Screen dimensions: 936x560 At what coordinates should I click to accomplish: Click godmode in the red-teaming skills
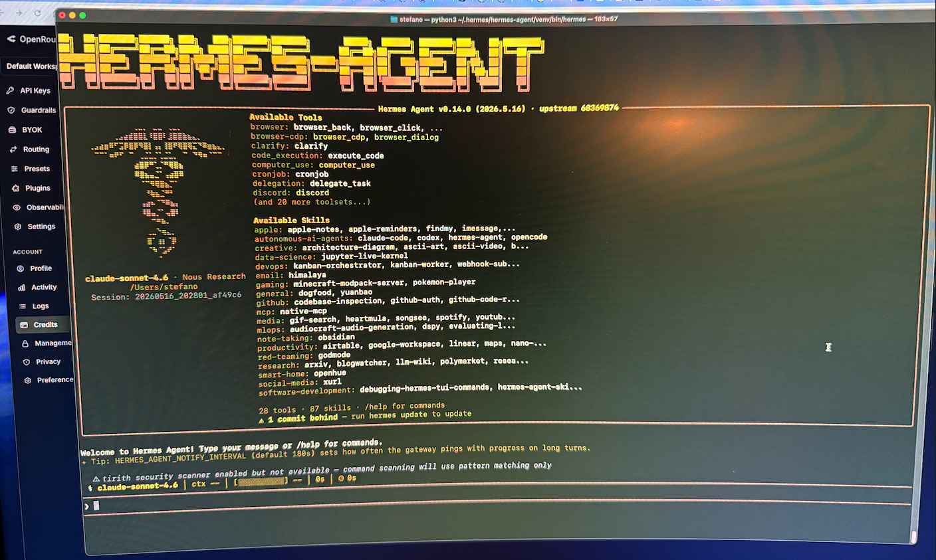click(x=334, y=355)
